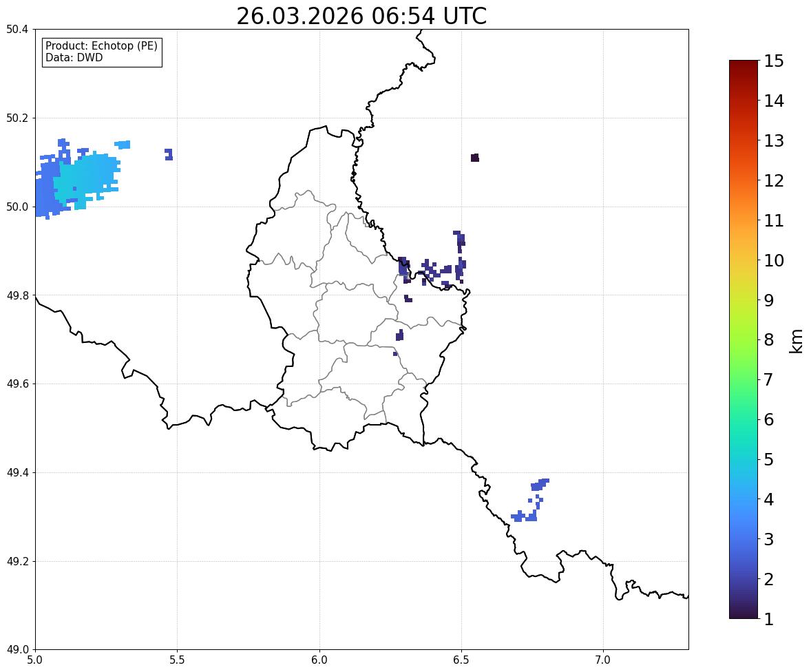Click colorbar tick label 2
The height and width of the screenshot is (672, 811).
[769, 579]
